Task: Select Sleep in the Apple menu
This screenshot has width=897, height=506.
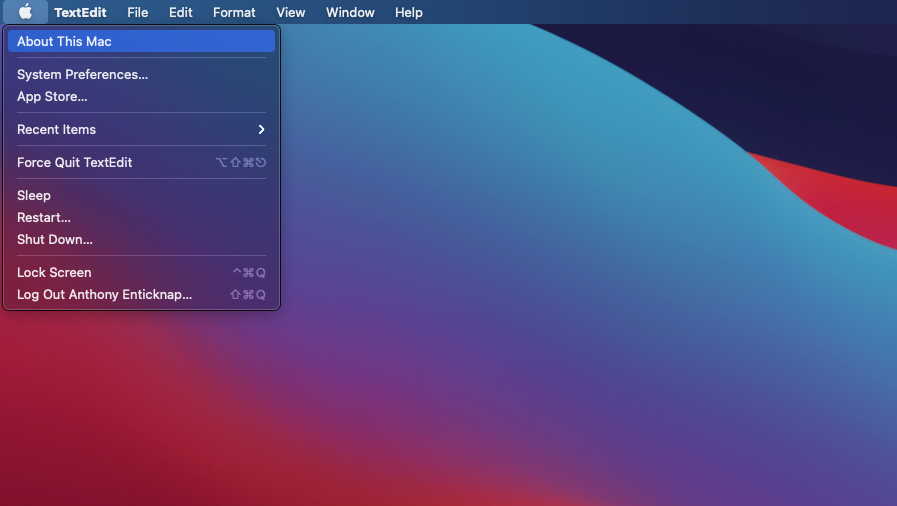Action: click(141, 196)
